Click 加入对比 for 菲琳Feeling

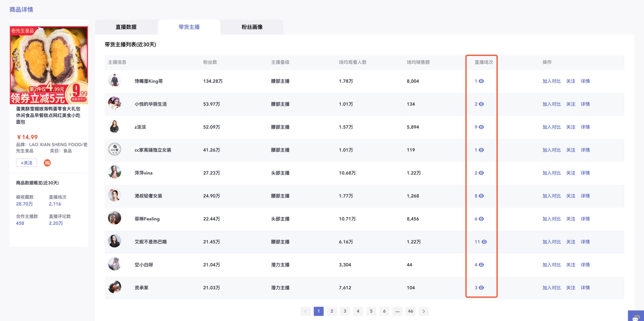(x=551, y=219)
